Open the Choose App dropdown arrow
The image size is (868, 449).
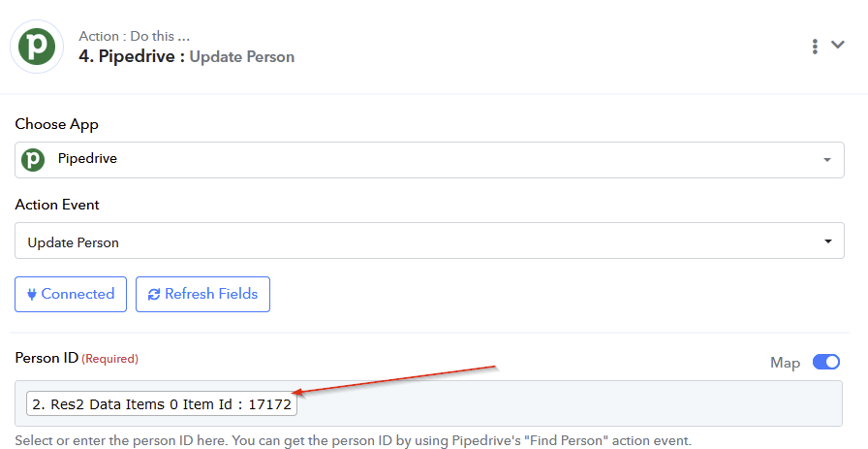click(x=827, y=160)
